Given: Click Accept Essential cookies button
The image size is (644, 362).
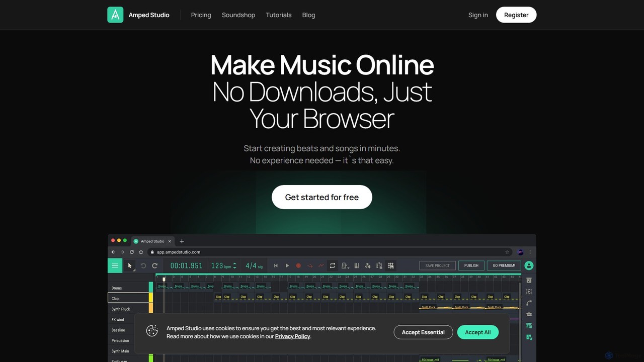Looking at the screenshot, I should [423, 332].
